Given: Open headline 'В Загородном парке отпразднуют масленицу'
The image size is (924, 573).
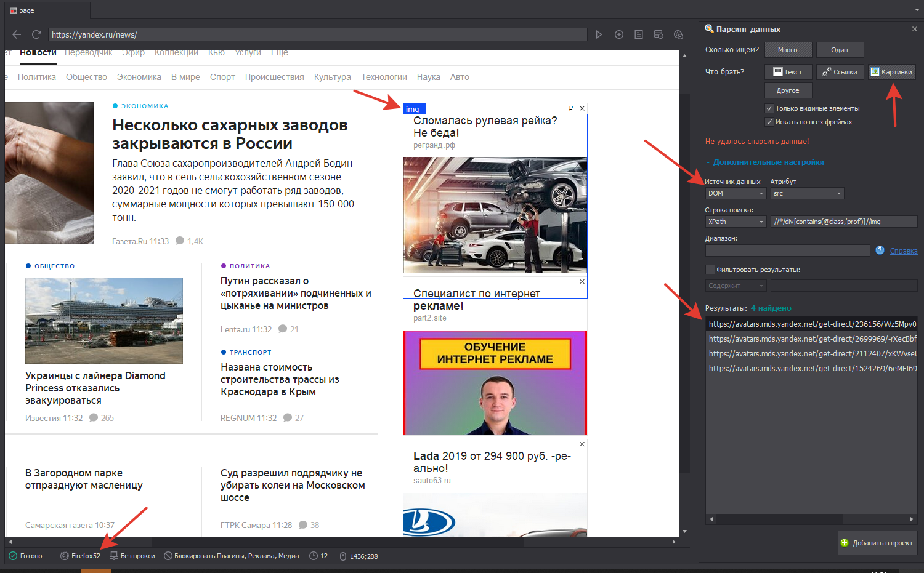Looking at the screenshot, I should tap(84, 479).
